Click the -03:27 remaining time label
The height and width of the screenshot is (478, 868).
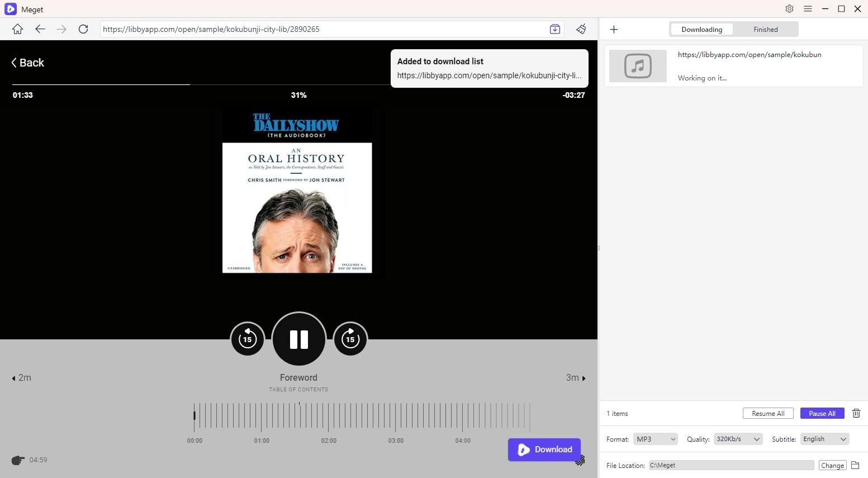[x=573, y=95]
